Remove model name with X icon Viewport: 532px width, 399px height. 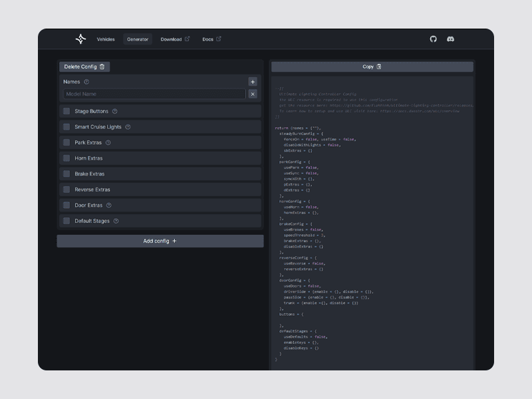(x=253, y=94)
